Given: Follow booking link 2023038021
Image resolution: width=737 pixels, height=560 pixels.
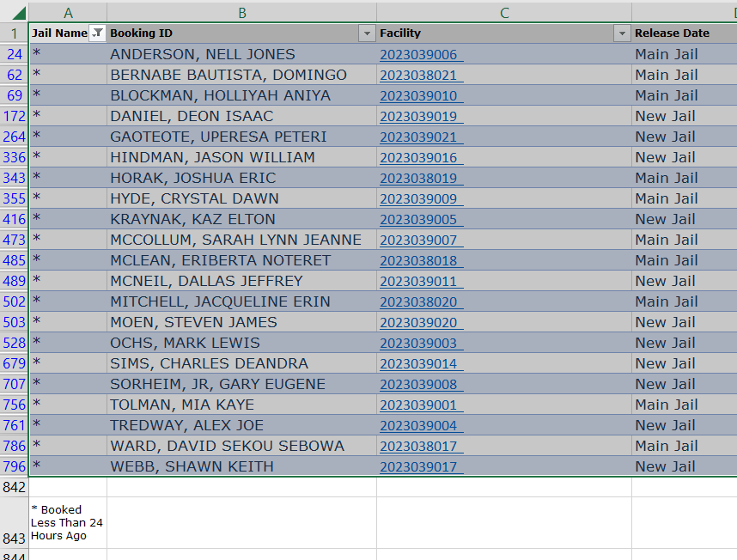Looking at the screenshot, I should (x=419, y=76).
